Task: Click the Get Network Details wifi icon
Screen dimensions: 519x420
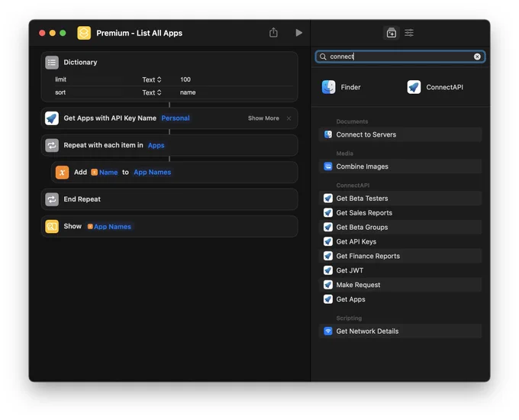Action: pyautogui.click(x=327, y=331)
